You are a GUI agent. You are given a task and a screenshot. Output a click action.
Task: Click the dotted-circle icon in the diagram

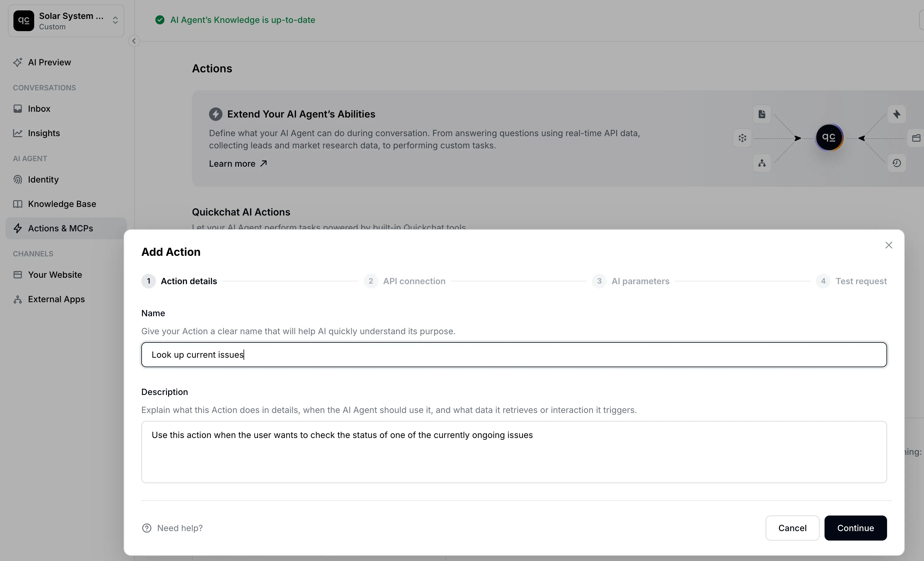click(x=742, y=138)
